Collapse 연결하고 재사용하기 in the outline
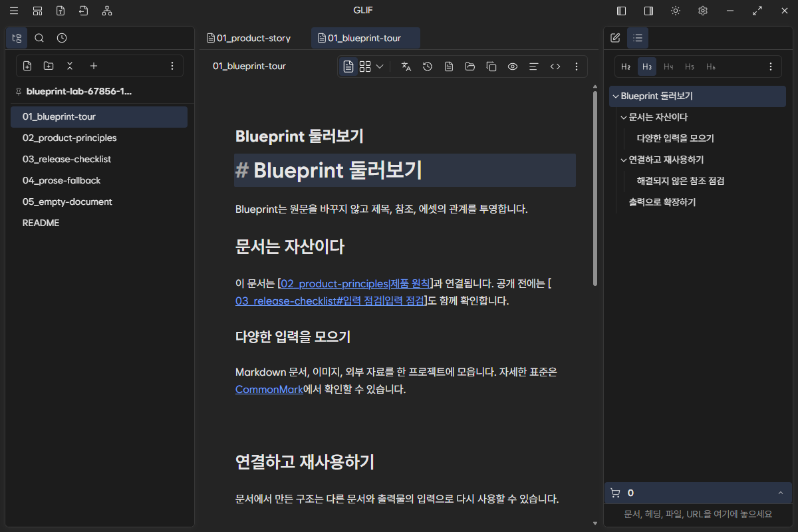This screenshot has width=798, height=532. coord(624,160)
